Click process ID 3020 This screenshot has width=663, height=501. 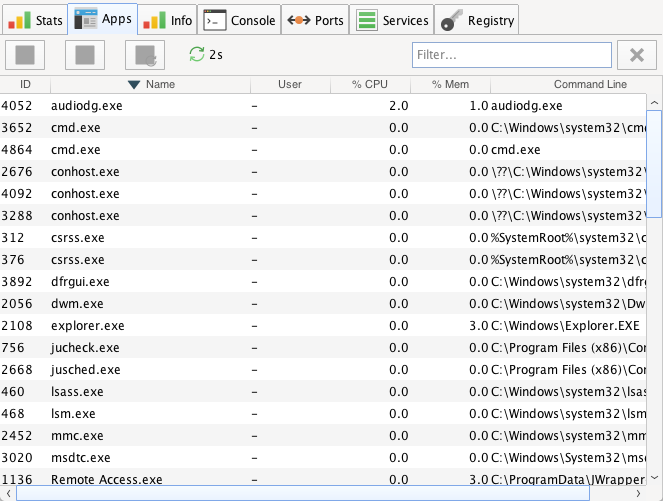coord(16,457)
